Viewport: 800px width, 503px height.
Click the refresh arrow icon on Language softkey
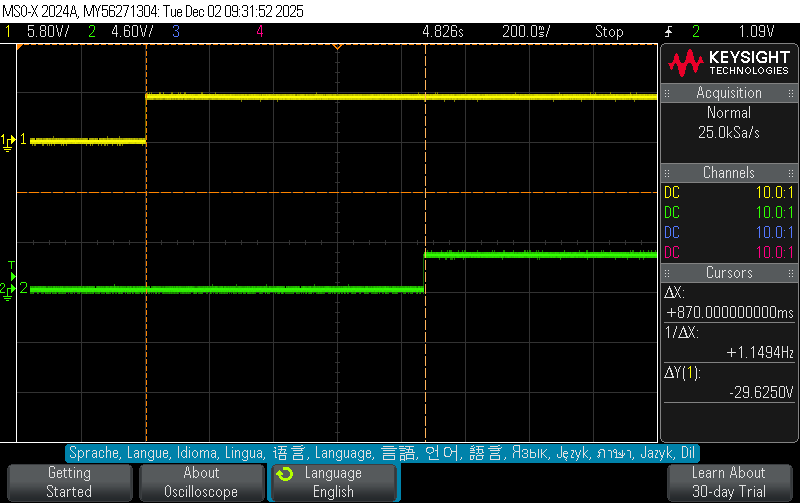[285, 474]
